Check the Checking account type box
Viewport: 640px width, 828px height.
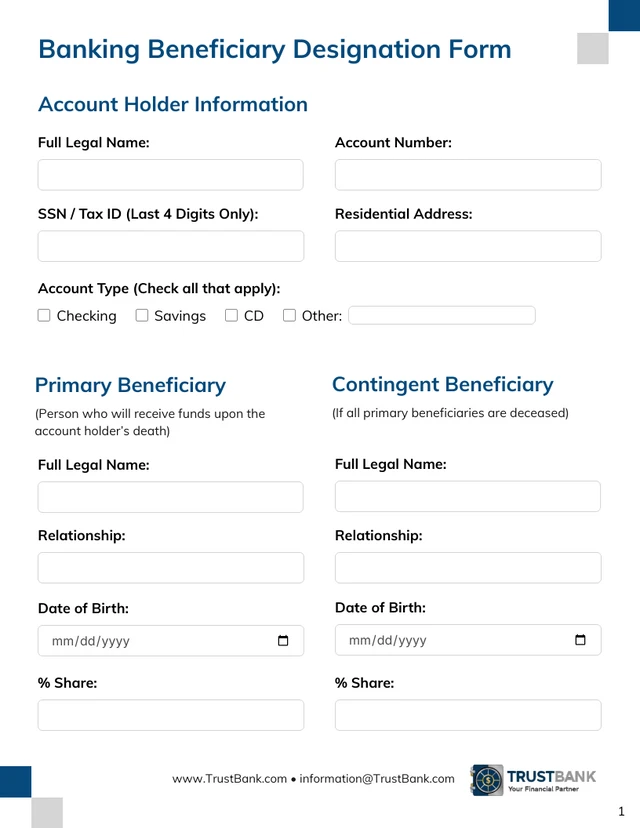(44, 316)
